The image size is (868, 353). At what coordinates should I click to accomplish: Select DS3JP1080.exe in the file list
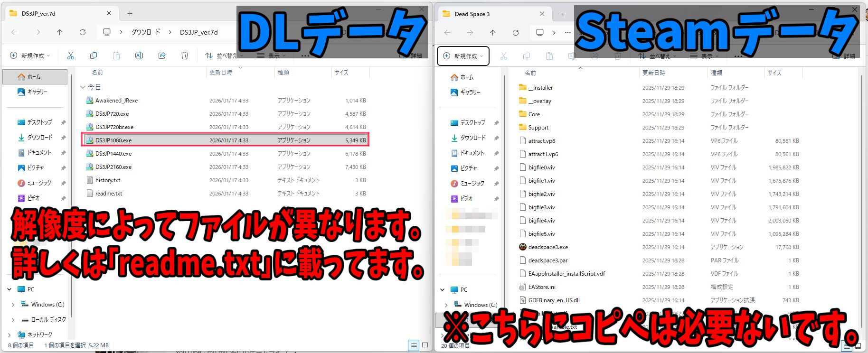click(x=113, y=140)
